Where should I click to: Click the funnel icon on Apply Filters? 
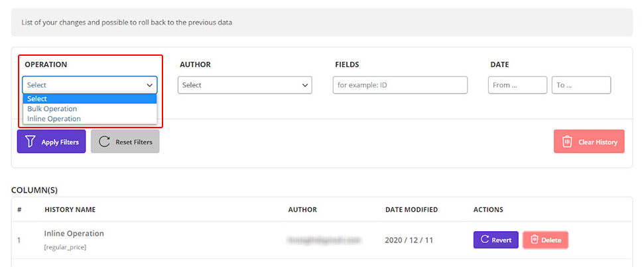[30, 141]
